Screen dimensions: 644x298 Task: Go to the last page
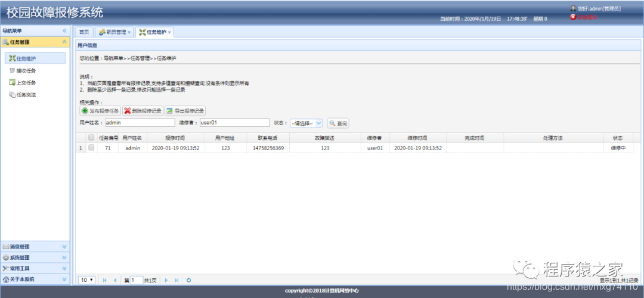pos(177,280)
